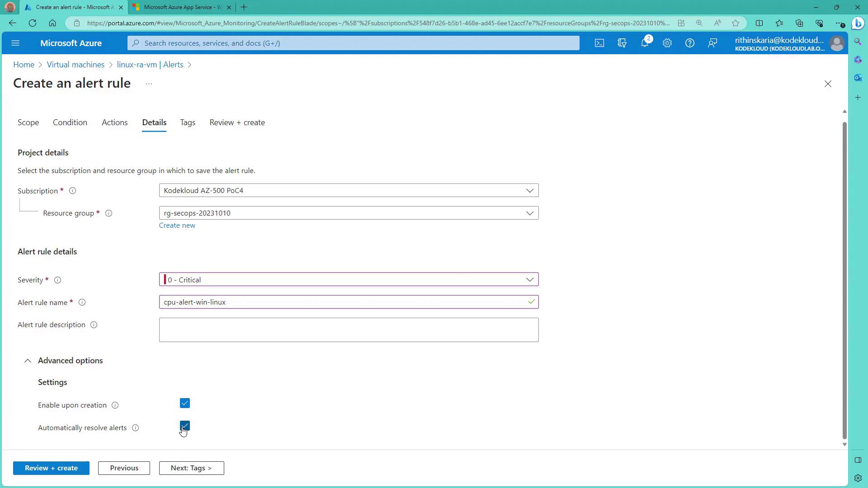Image resolution: width=868 pixels, height=488 pixels.
Task: Open portal settings gear icon
Action: [667, 43]
